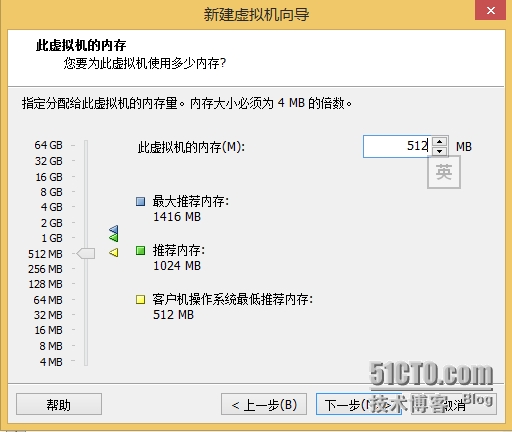Click the 最大推荐内存 label
Screen dimensions: 512x432
191,201
